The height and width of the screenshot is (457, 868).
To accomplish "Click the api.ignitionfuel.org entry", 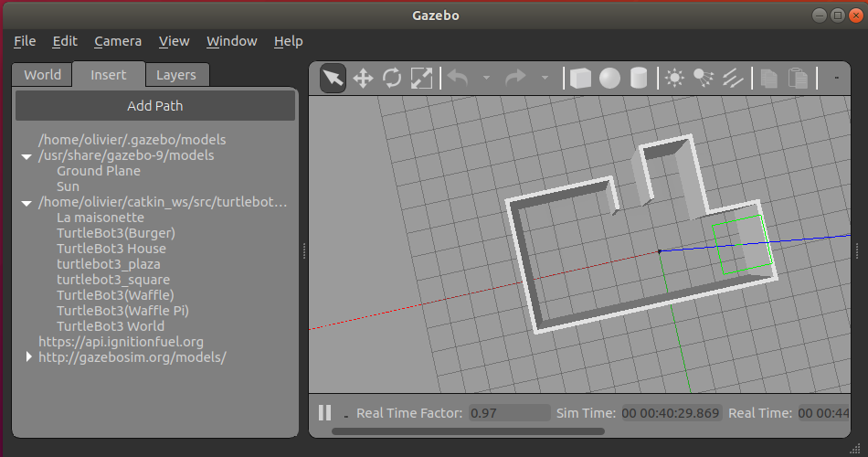I will (x=121, y=341).
